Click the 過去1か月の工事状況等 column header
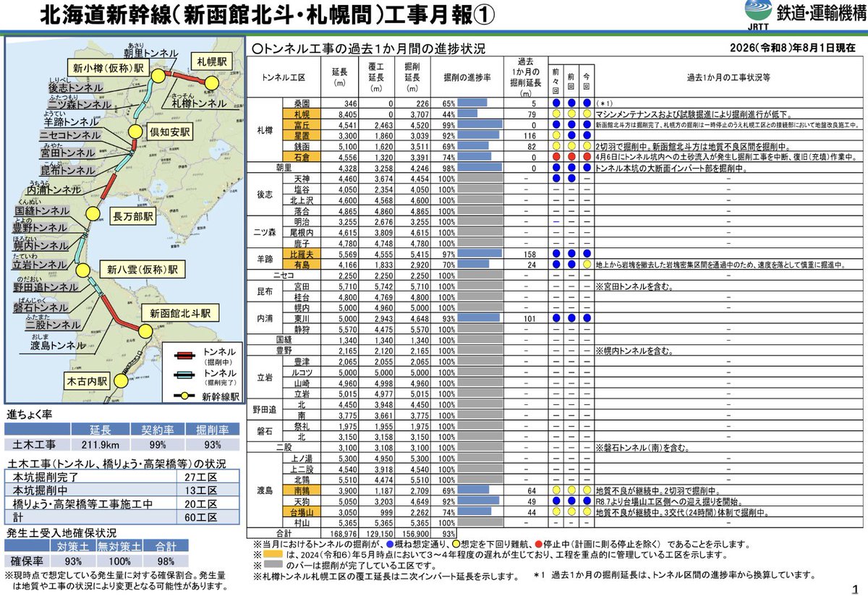Screen dimensions: 868x596 pos(728,76)
